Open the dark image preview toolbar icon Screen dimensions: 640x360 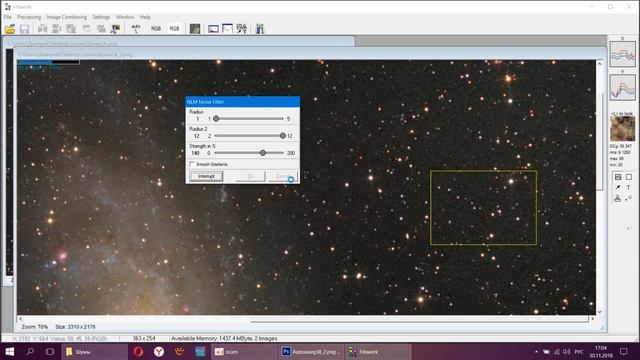(195, 29)
